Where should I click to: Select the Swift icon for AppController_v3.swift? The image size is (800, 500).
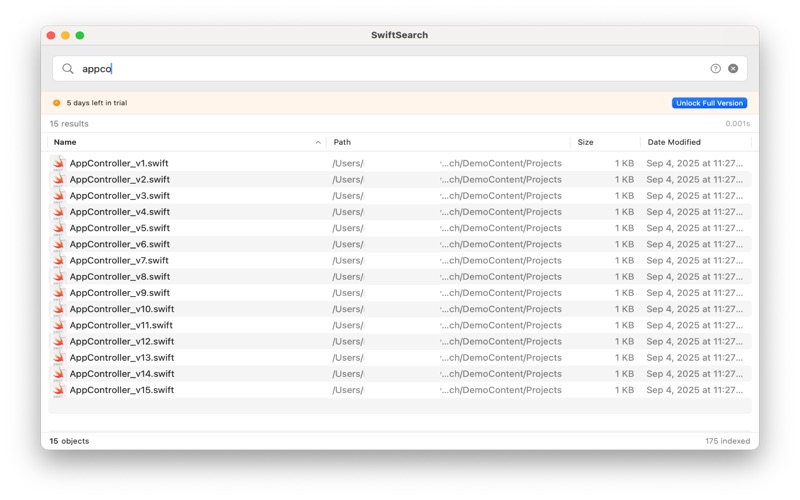click(59, 195)
